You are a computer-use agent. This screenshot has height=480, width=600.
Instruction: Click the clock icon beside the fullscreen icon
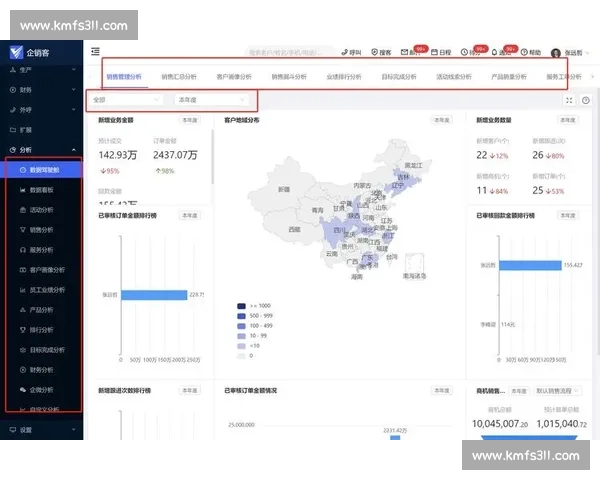[x=585, y=100]
